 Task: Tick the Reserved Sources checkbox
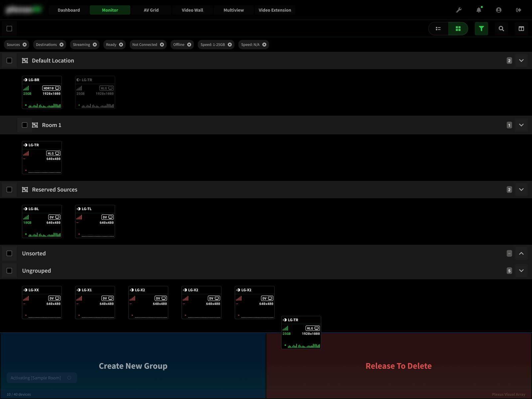[x=9, y=190]
